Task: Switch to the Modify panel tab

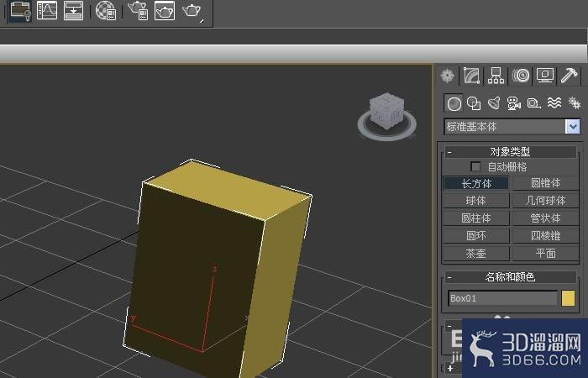Action: (x=471, y=76)
